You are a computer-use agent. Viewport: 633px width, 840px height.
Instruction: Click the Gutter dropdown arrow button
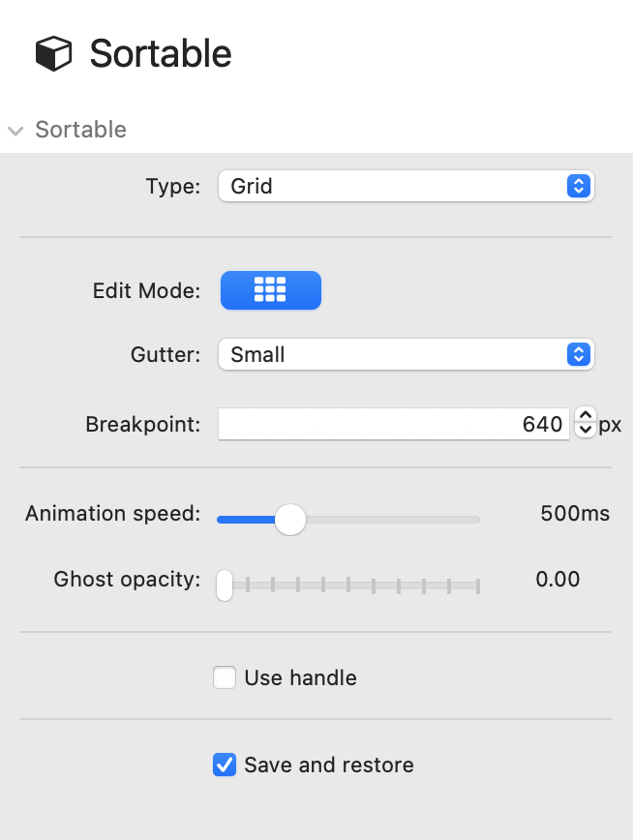click(x=578, y=355)
